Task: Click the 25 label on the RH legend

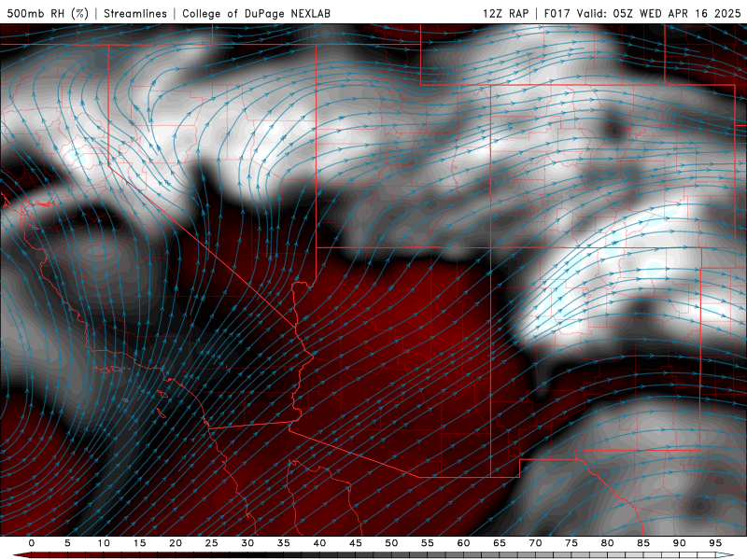Action: click(x=212, y=543)
